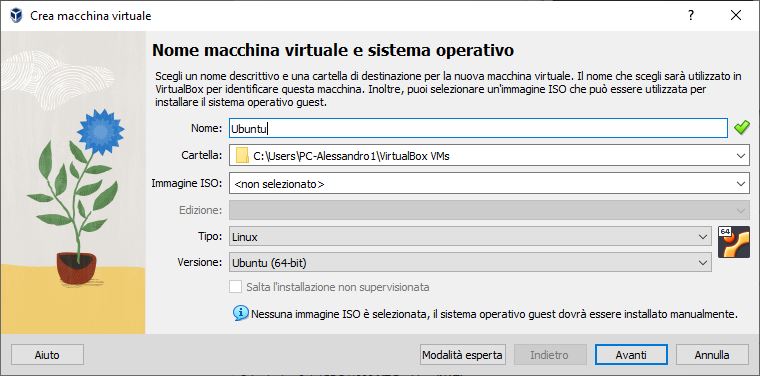Click the blue flower illustration

100,132
